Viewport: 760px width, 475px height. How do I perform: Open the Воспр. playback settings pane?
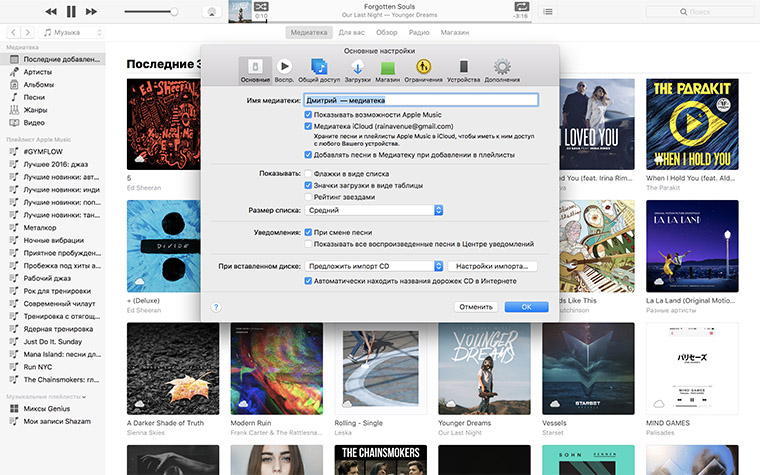tap(284, 70)
